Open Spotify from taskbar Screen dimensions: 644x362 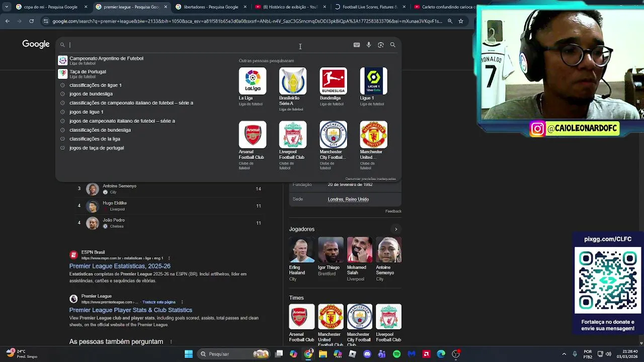pos(396,354)
